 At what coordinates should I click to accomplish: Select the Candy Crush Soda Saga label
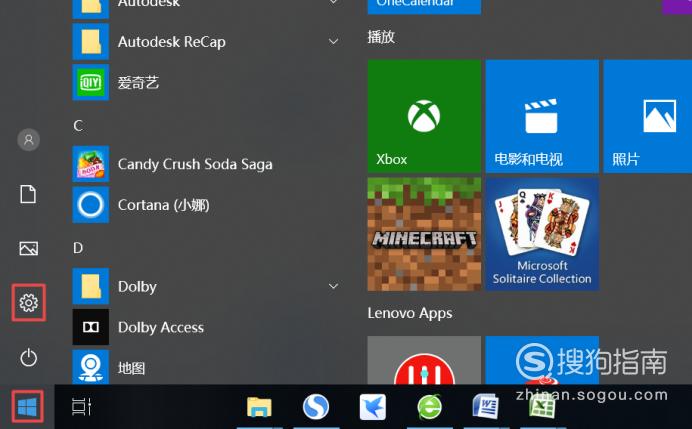pyautogui.click(x=195, y=164)
